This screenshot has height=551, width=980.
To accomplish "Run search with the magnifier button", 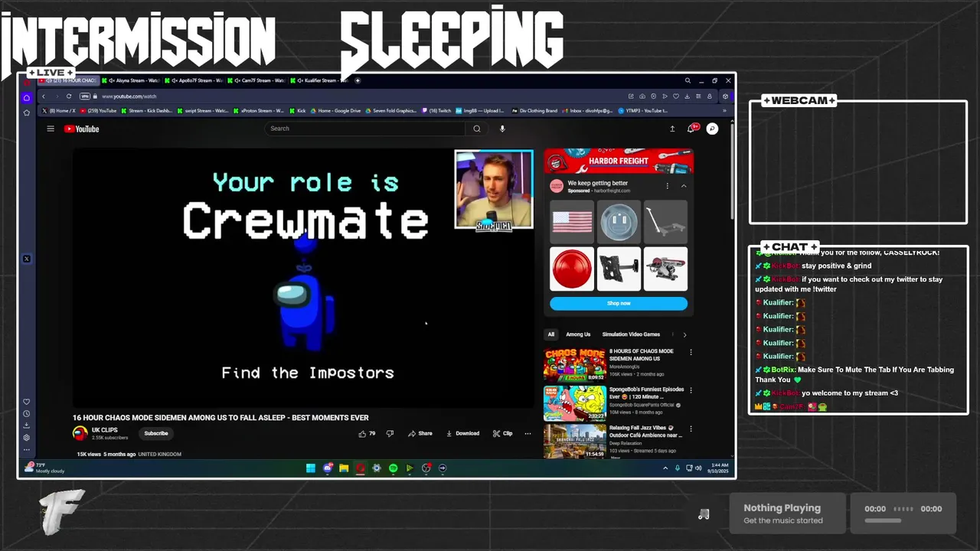I will click(477, 129).
